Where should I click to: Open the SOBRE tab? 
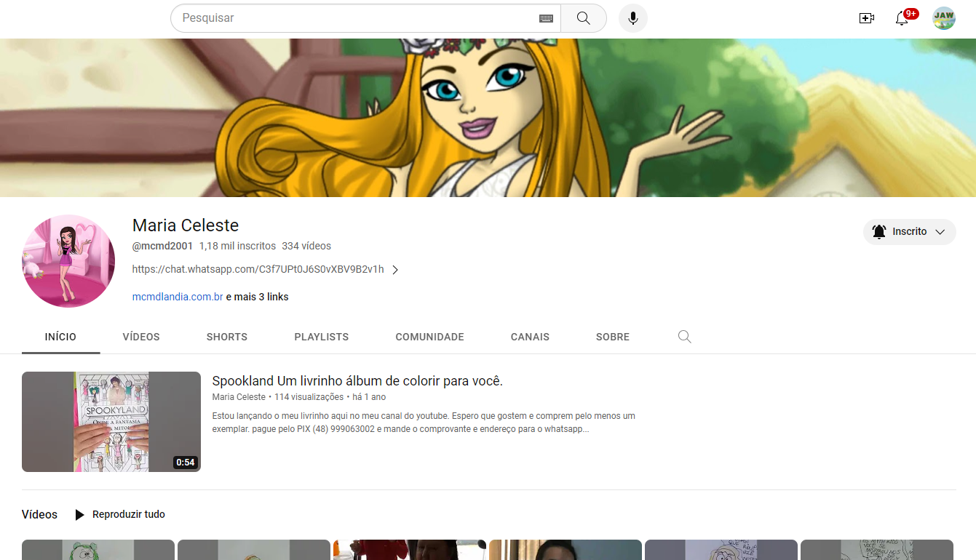click(x=612, y=337)
